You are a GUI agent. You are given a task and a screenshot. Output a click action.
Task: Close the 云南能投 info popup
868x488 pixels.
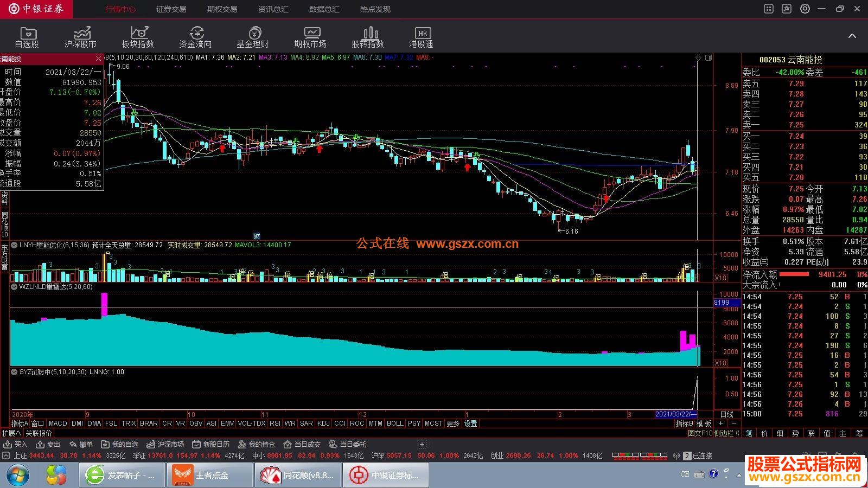coord(98,59)
